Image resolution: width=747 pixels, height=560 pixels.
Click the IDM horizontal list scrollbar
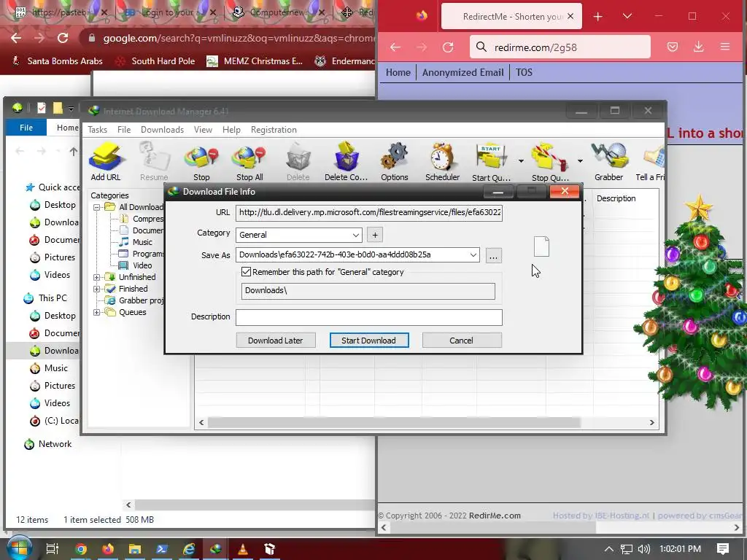point(393,422)
